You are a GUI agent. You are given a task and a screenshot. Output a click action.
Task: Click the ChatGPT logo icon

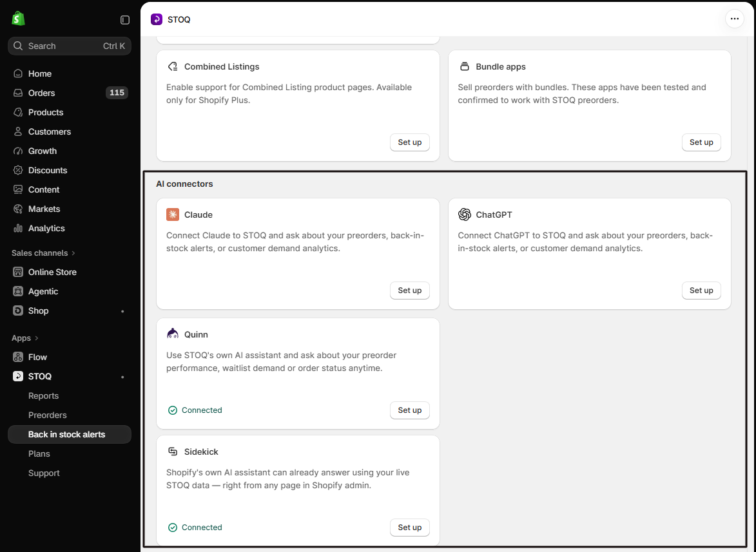(x=464, y=214)
